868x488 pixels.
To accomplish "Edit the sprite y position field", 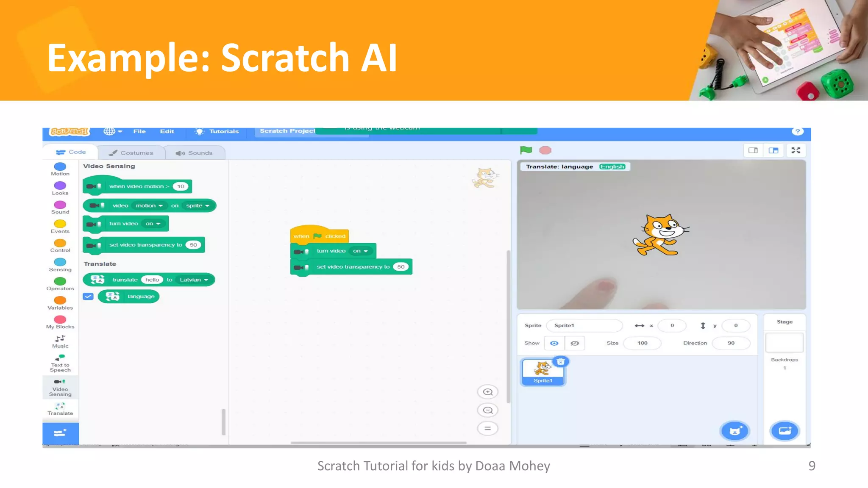I will click(x=736, y=325).
